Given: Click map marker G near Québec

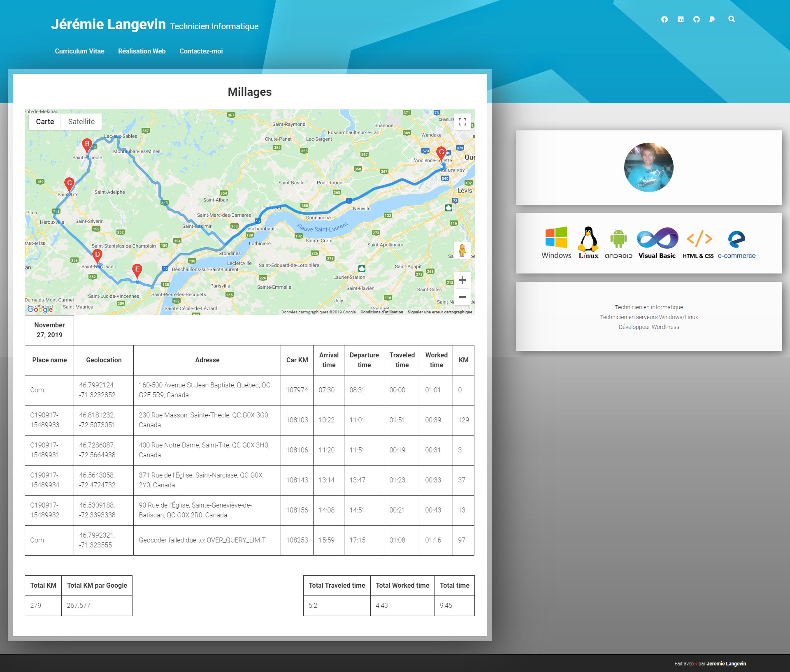Looking at the screenshot, I should 441,153.
